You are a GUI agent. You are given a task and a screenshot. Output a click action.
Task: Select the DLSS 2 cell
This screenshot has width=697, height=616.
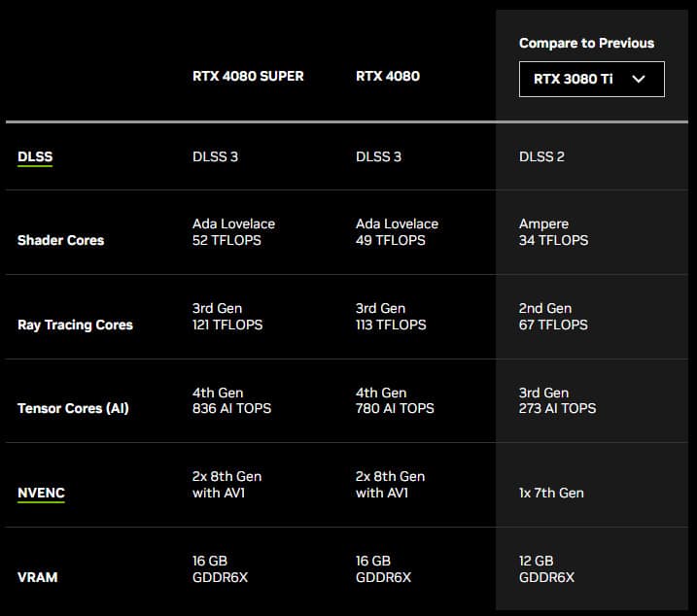point(541,156)
